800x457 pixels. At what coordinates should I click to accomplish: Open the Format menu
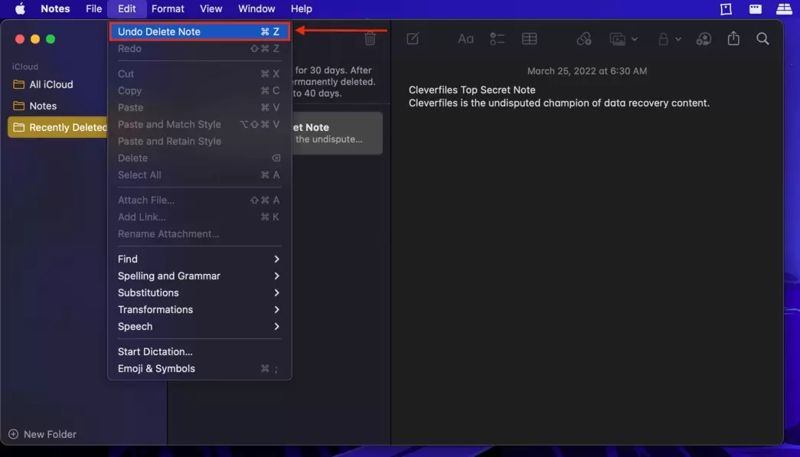[168, 9]
